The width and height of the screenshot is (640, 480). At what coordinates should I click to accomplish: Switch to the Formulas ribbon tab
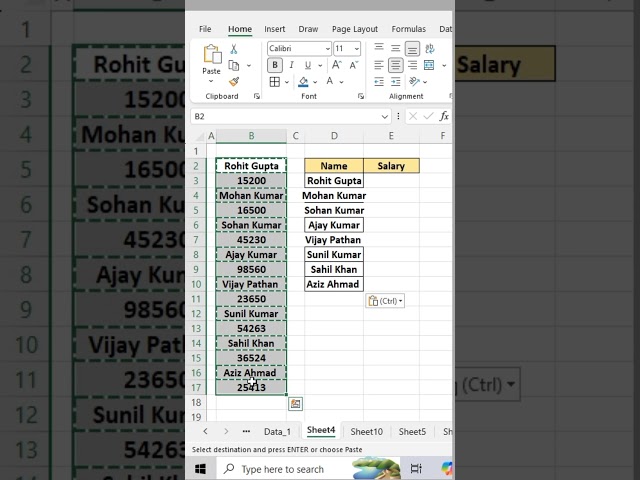[409, 29]
